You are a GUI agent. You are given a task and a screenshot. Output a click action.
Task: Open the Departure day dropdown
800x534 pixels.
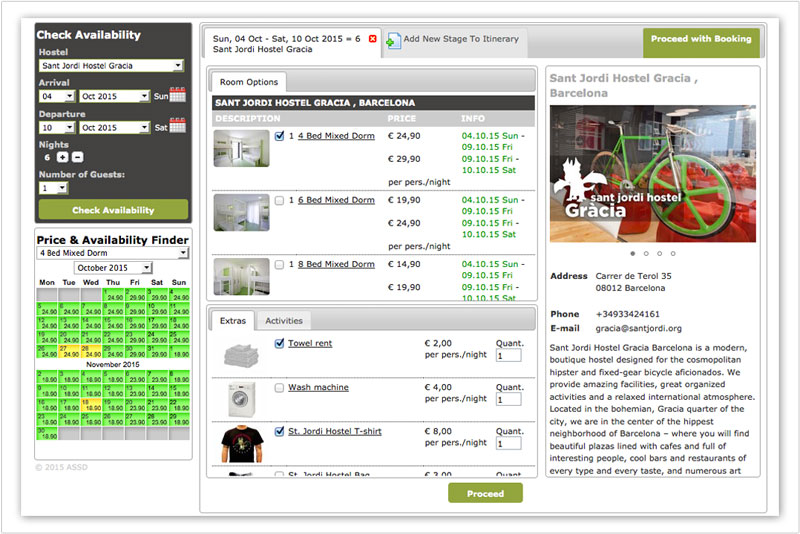[57, 128]
